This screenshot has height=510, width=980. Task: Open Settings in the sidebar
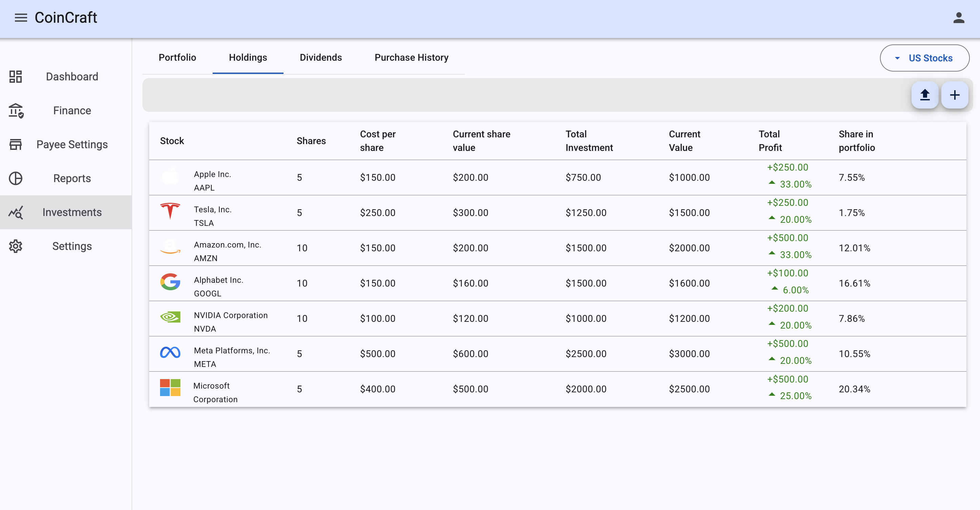tap(66, 246)
